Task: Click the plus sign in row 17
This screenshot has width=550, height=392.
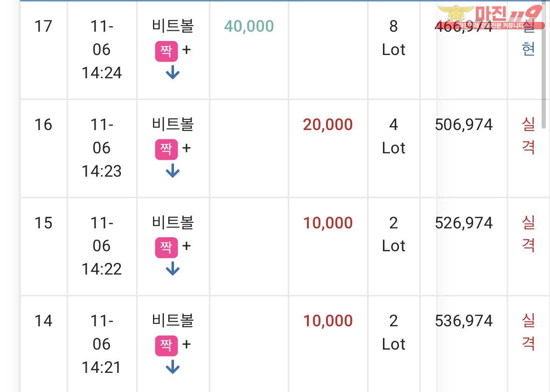Action: (x=187, y=50)
